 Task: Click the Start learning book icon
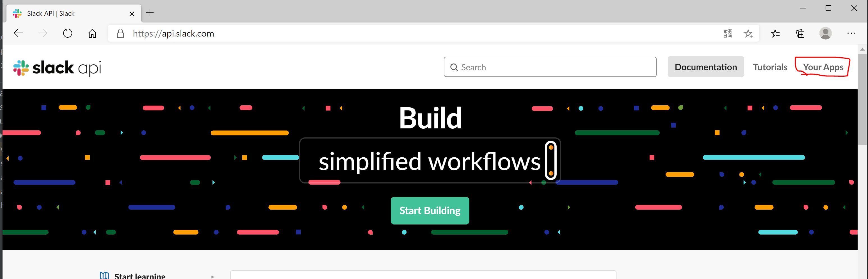point(104,275)
